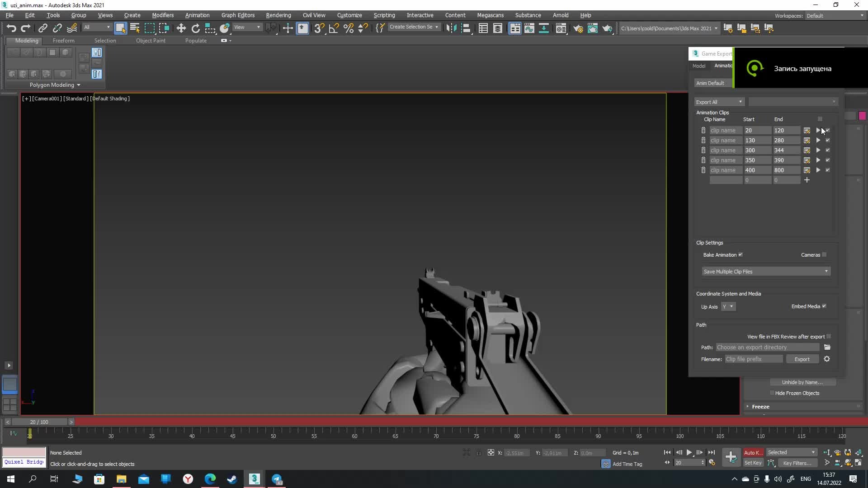Switch to the Freeform ribbon tab
This screenshot has width=868, height=488.
[x=63, y=41]
